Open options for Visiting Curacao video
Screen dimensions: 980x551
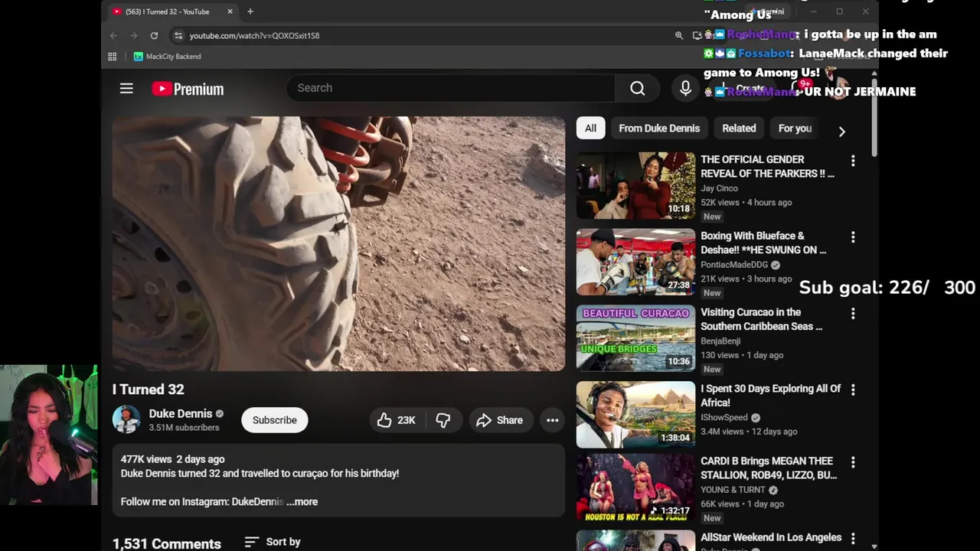tap(853, 314)
